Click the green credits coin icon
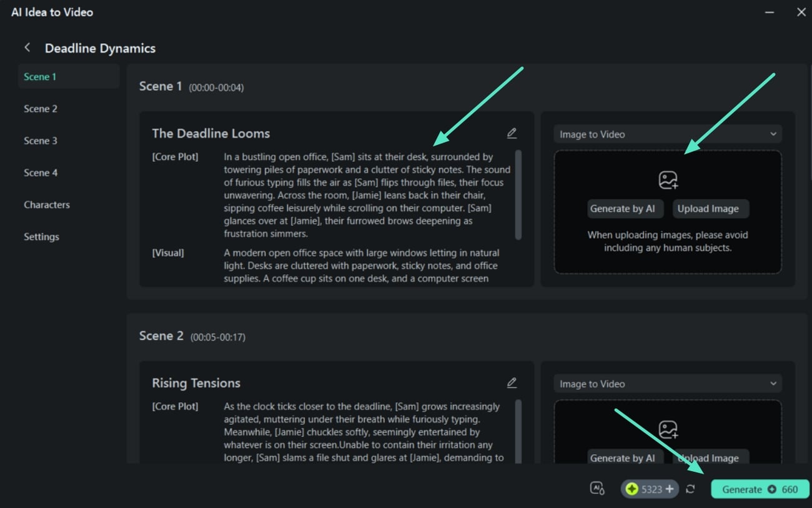Viewport: 812px width, 508px height. [x=631, y=489]
